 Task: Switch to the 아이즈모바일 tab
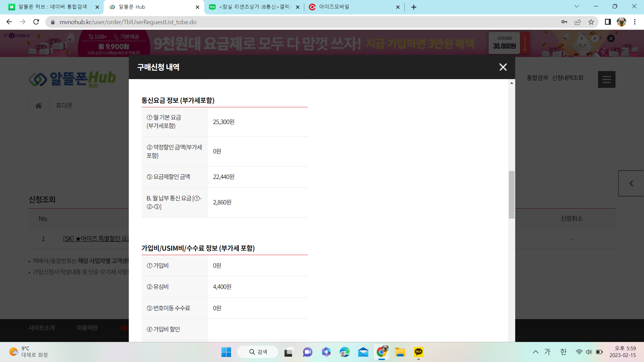[x=334, y=7]
